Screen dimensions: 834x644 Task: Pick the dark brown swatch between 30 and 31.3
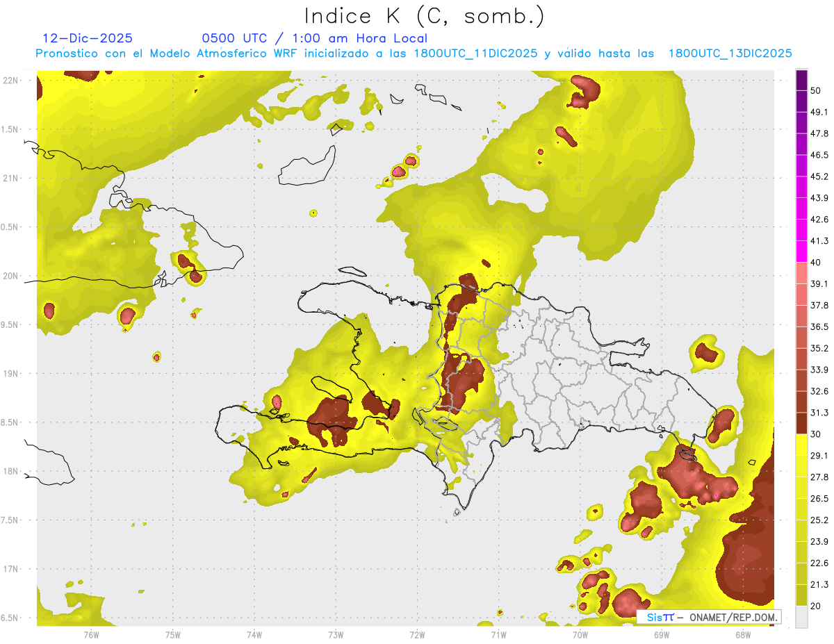pyautogui.click(x=801, y=423)
